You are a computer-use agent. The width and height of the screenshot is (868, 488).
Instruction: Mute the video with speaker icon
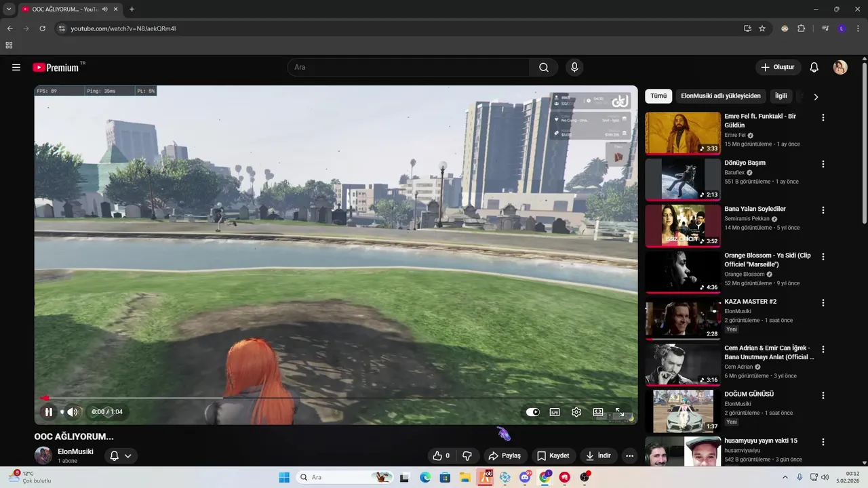click(x=73, y=412)
